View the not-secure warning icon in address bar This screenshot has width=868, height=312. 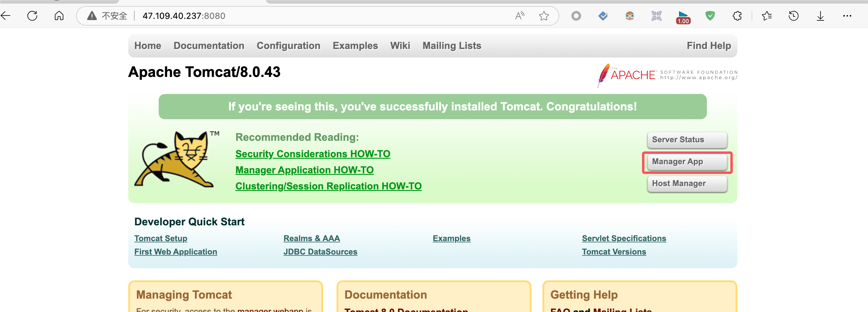pos(92,16)
